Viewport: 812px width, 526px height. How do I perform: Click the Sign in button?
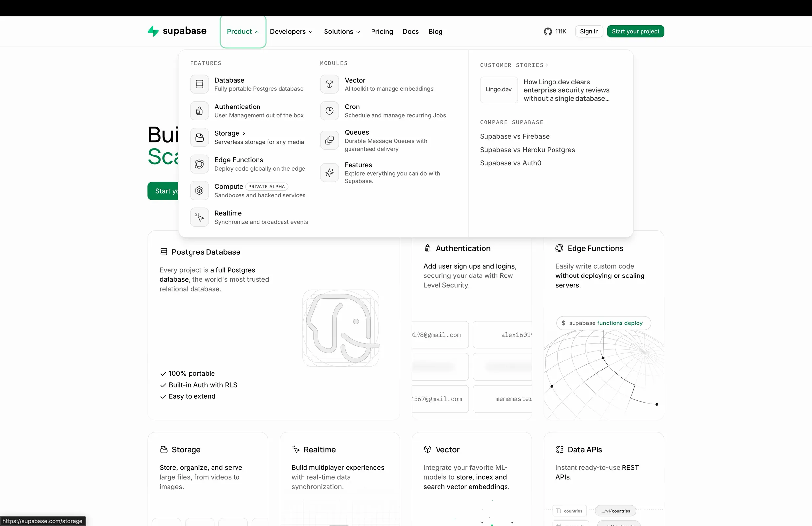[x=589, y=32]
